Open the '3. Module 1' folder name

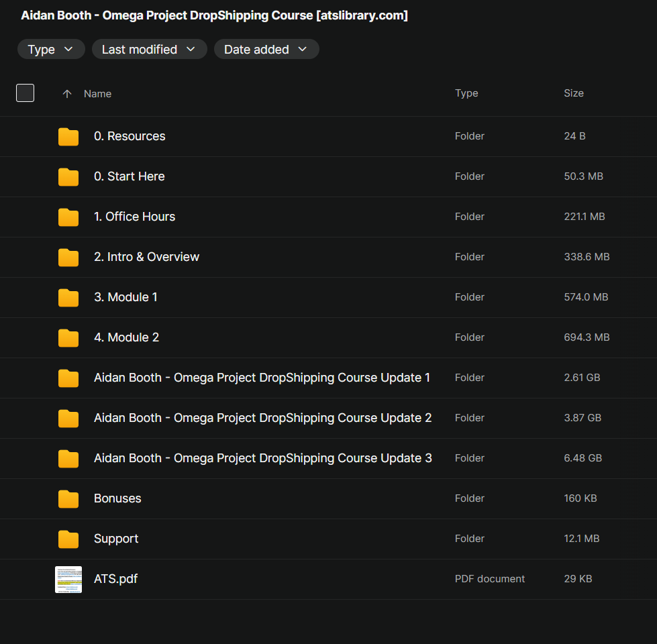[x=125, y=297]
